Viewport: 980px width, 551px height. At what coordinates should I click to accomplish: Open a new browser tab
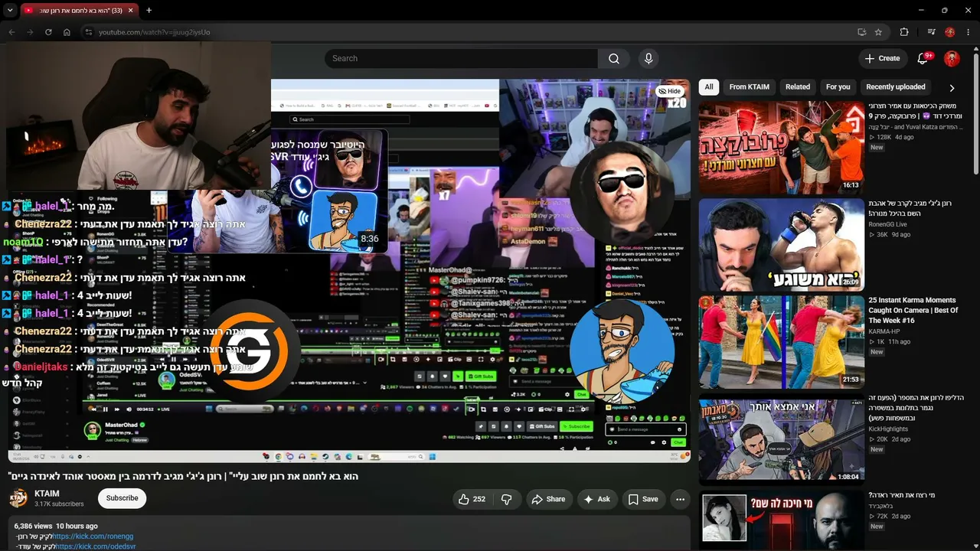coord(149,10)
